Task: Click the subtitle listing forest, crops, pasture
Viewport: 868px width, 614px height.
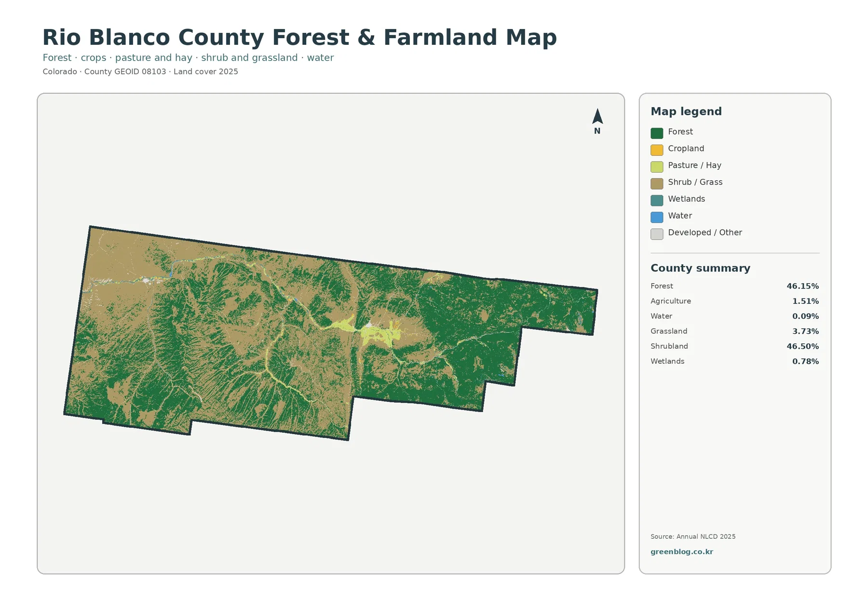Action: point(188,58)
